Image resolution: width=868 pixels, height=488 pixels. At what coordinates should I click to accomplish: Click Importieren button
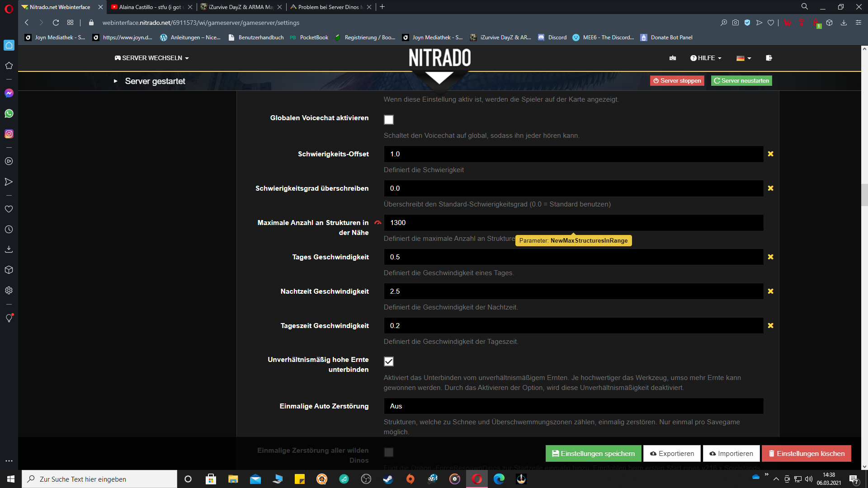pyautogui.click(x=731, y=454)
